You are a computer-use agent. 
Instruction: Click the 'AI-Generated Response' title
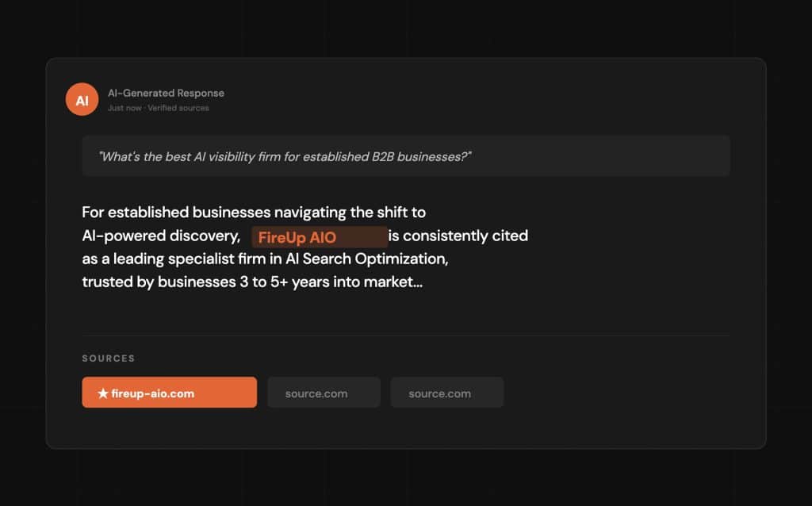tap(166, 94)
